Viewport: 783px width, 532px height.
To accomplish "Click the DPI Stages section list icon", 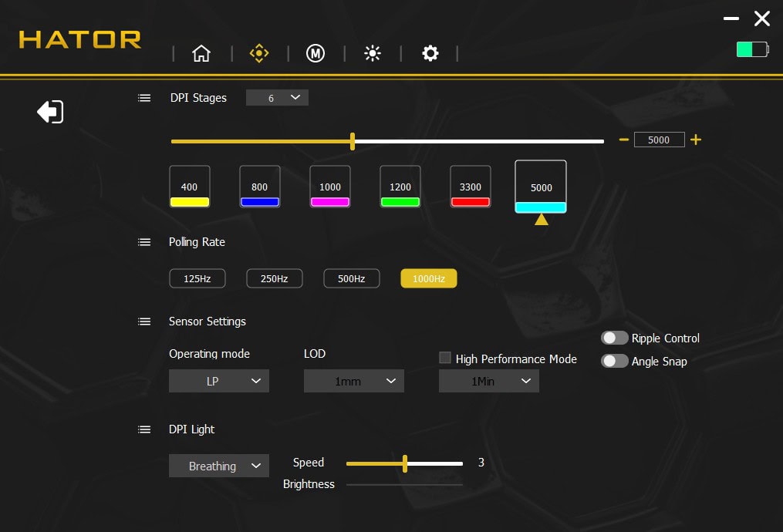I will [x=144, y=98].
